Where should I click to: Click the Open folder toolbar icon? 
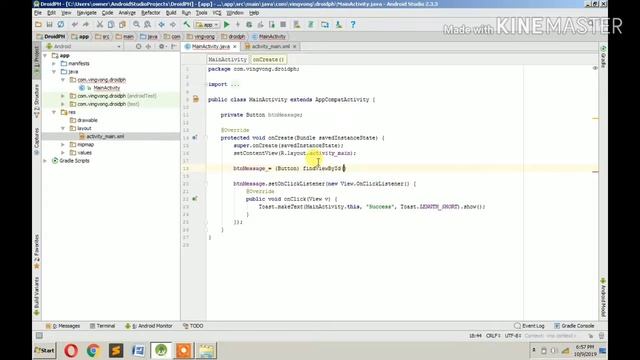tap(38, 25)
